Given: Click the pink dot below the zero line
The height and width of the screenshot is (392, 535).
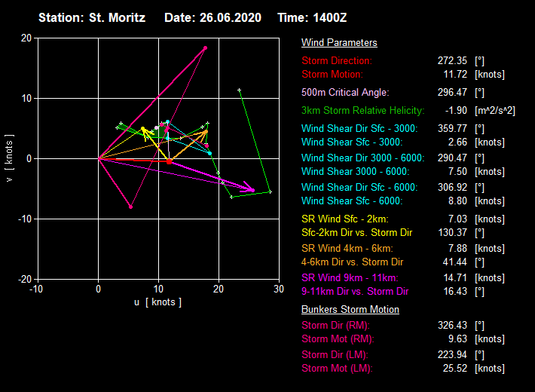Looking at the screenshot, I should coord(131,207).
